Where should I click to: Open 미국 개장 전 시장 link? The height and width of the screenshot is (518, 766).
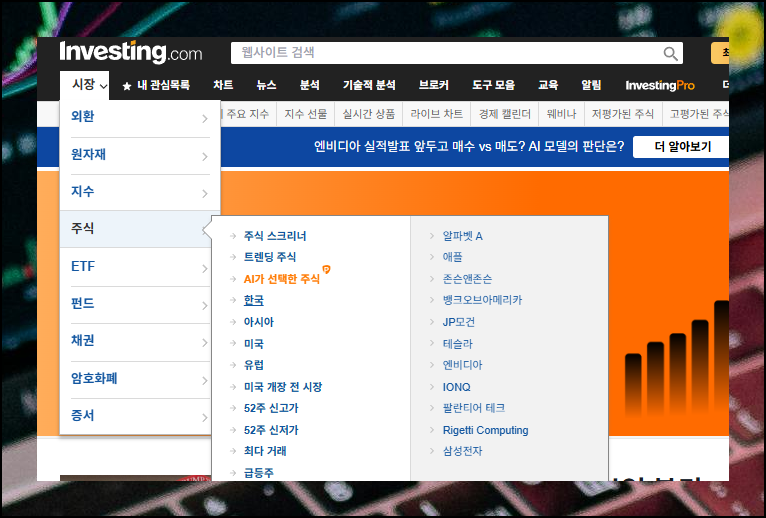283,387
